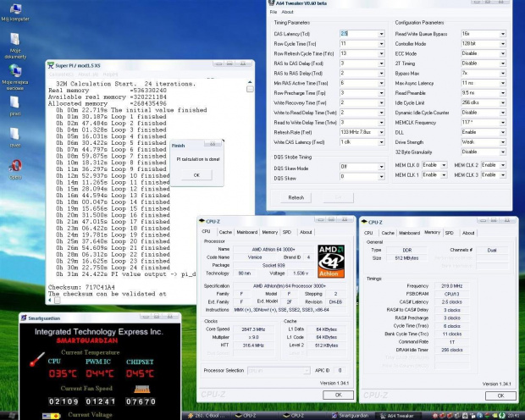Open the CAS Latency (Tcl) dropdown
The height and width of the screenshot is (420, 525).
pyautogui.click(x=381, y=34)
